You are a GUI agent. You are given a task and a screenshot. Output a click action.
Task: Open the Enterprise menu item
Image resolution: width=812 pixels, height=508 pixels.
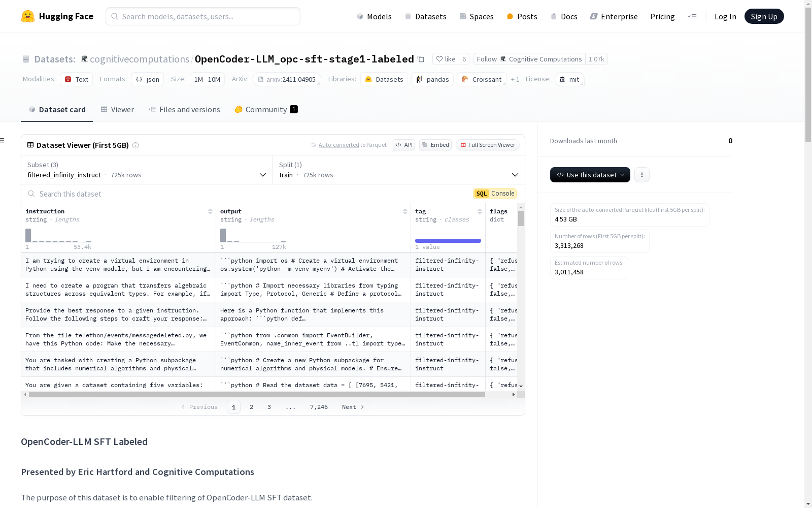[614, 16]
